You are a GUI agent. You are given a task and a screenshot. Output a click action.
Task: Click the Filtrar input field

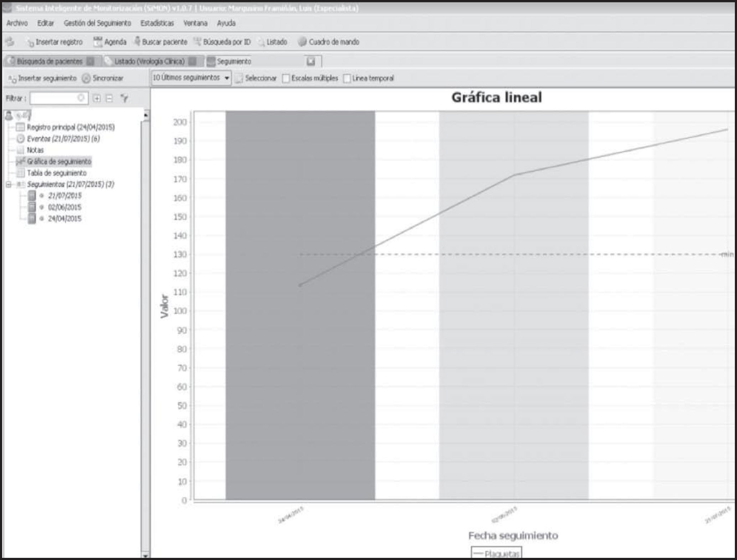pos(54,98)
